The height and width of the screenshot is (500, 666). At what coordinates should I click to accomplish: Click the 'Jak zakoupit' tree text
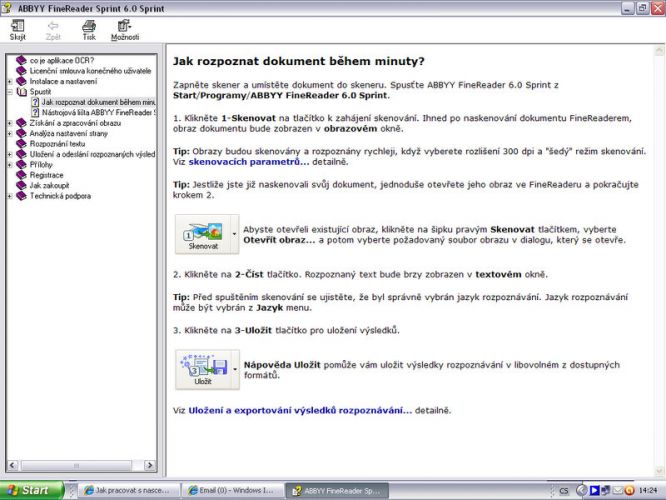(49, 185)
